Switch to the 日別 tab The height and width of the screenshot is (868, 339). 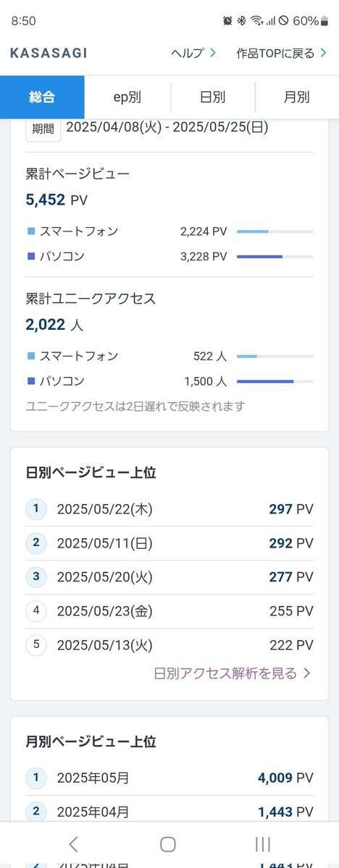(x=212, y=97)
